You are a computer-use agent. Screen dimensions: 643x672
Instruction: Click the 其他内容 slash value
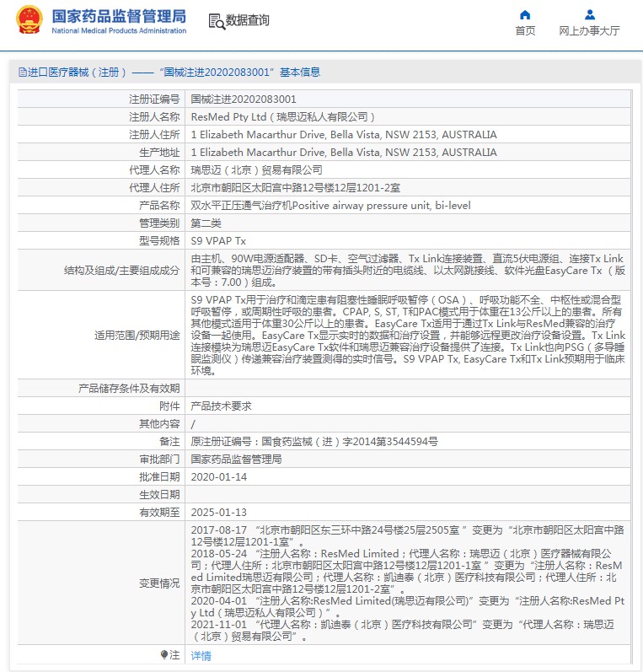[193, 424]
